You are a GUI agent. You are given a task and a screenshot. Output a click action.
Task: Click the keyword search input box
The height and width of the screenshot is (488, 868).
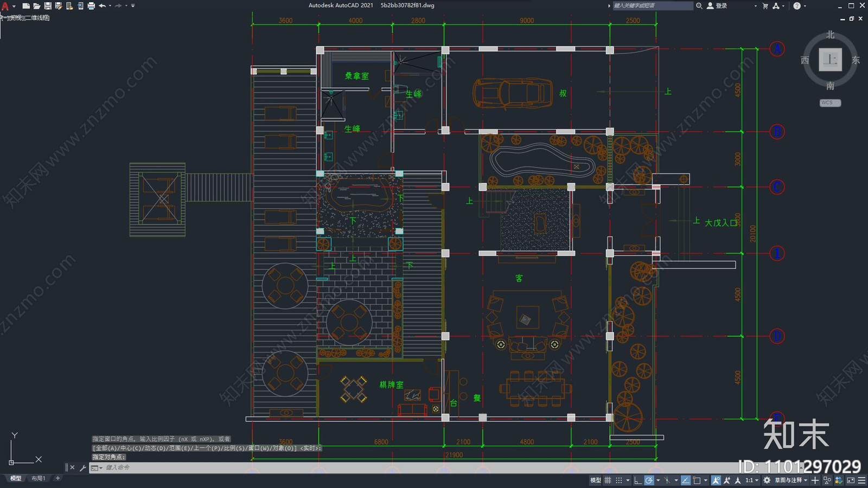tap(653, 5)
